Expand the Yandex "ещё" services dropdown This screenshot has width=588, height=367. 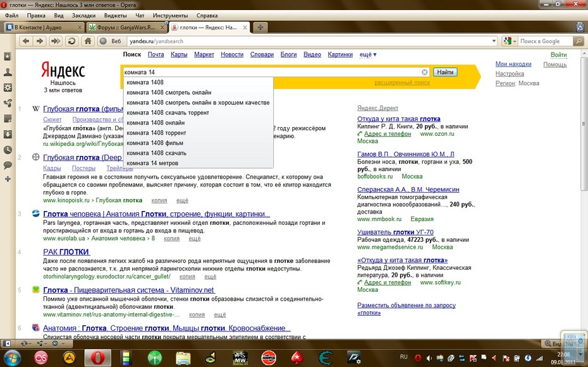(x=368, y=55)
